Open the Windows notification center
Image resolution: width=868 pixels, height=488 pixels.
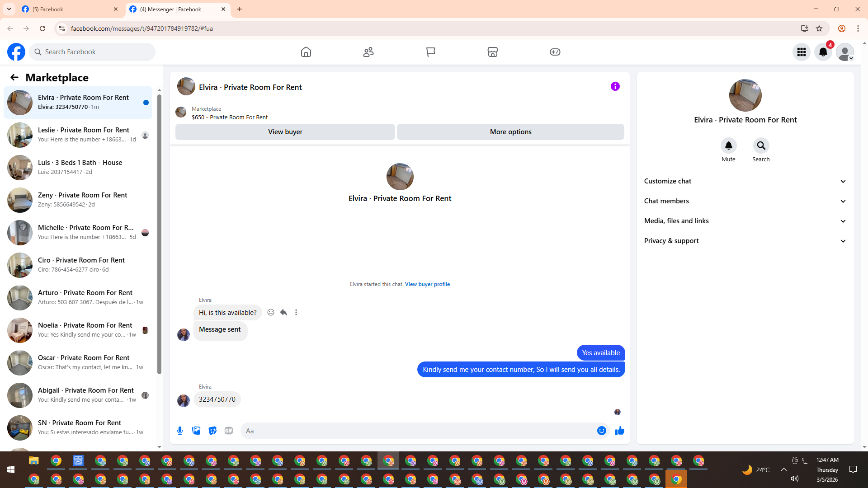[x=853, y=470]
